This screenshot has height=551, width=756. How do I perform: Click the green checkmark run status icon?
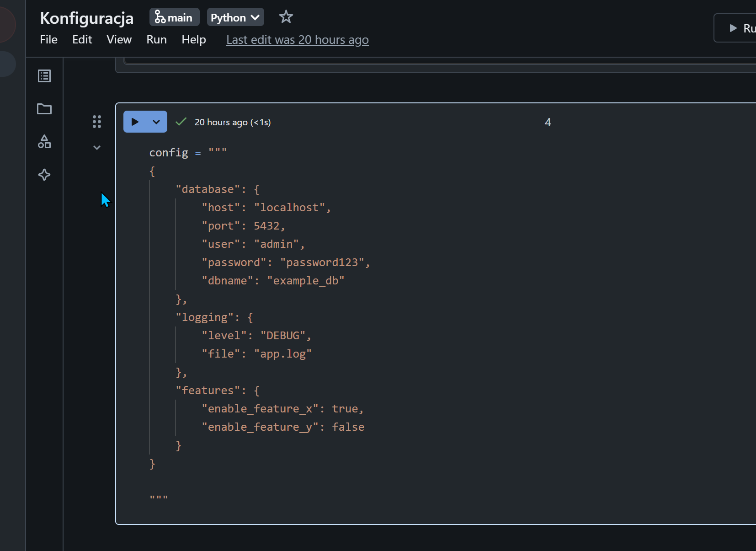[181, 122]
